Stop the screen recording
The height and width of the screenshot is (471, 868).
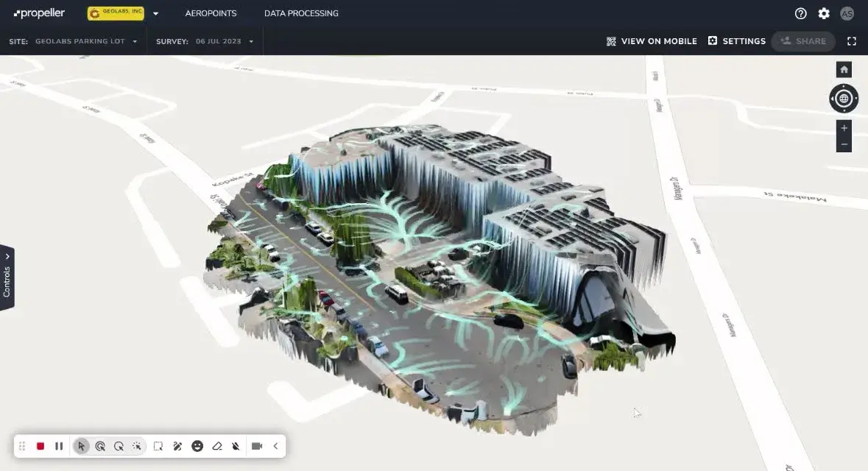tap(40, 446)
